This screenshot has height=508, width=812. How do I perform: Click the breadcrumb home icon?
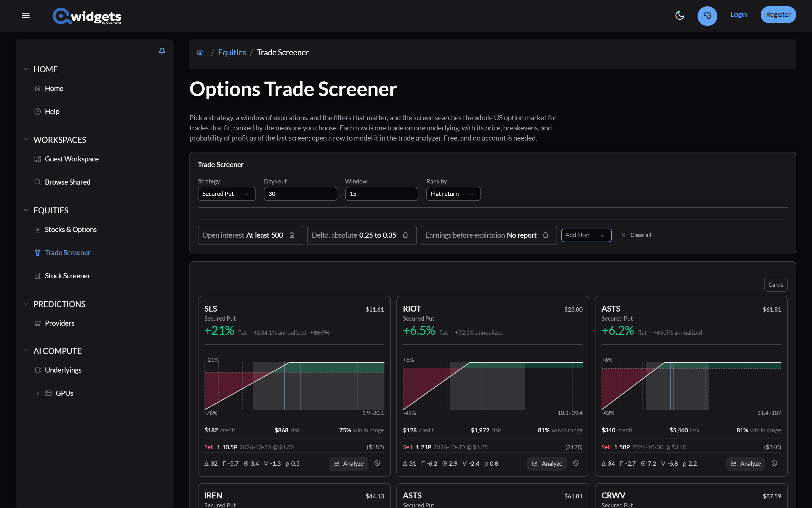[x=200, y=52]
